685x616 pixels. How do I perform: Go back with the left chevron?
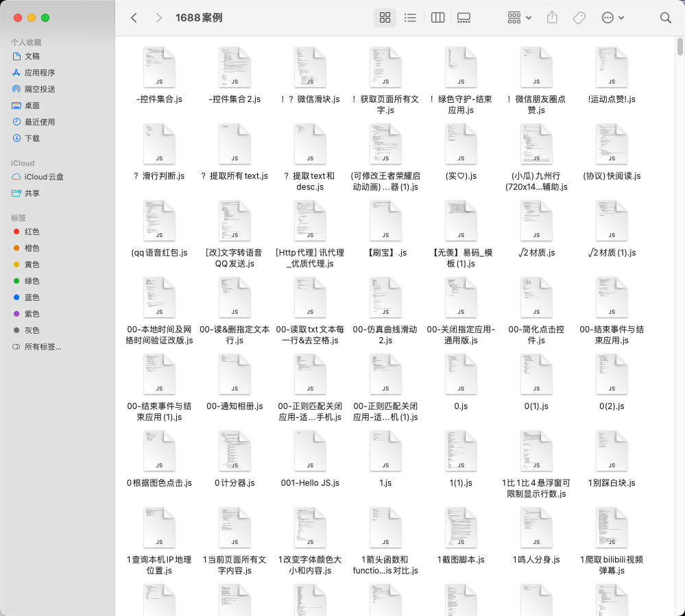pos(134,18)
